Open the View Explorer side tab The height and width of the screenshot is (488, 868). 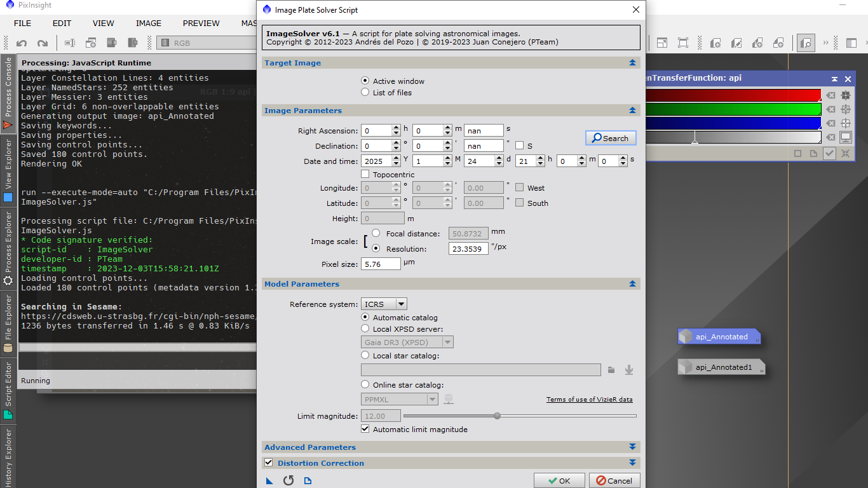8,170
